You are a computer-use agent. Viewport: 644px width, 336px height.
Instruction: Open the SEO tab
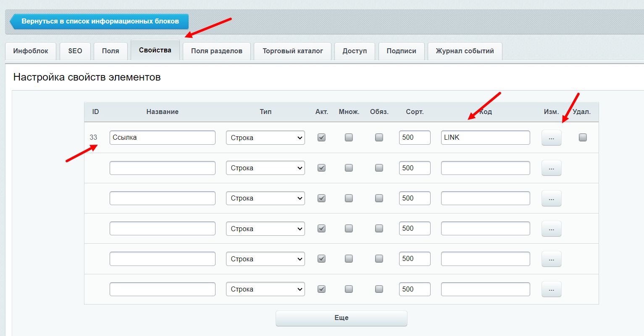tap(75, 51)
